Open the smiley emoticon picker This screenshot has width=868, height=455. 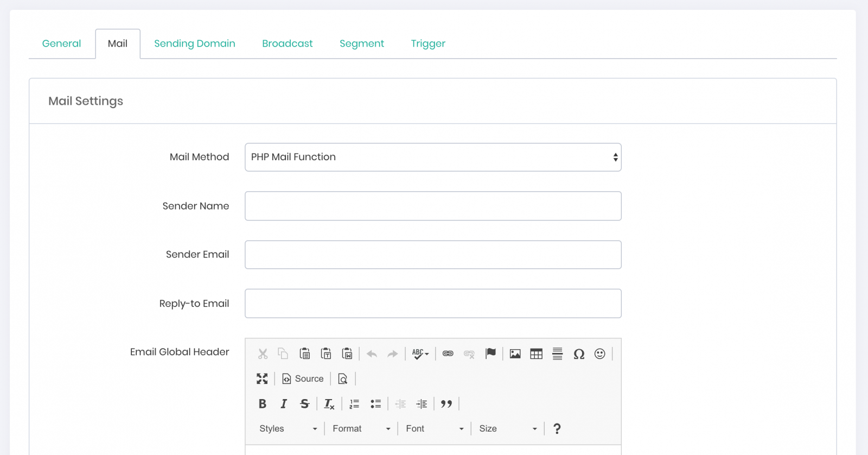599,354
